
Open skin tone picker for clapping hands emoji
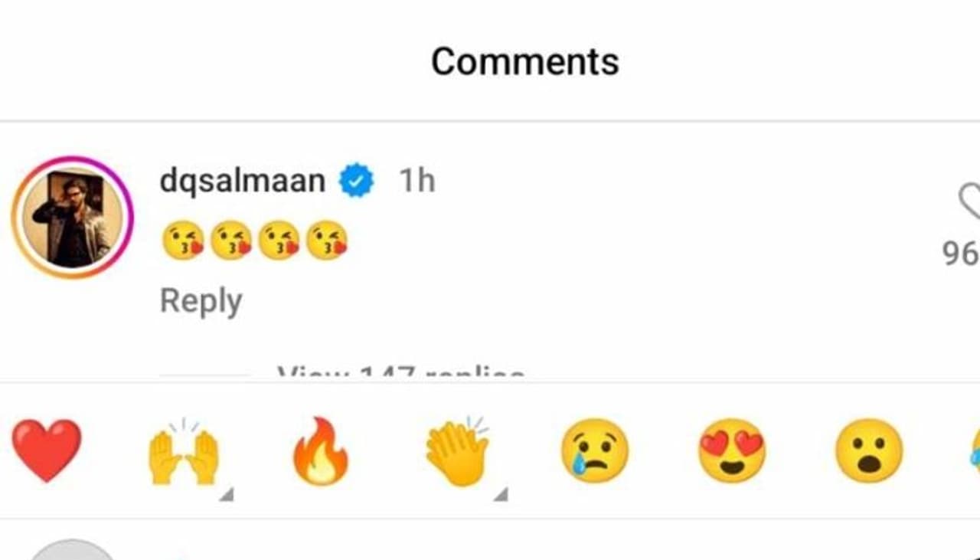click(x=500, y=496)
